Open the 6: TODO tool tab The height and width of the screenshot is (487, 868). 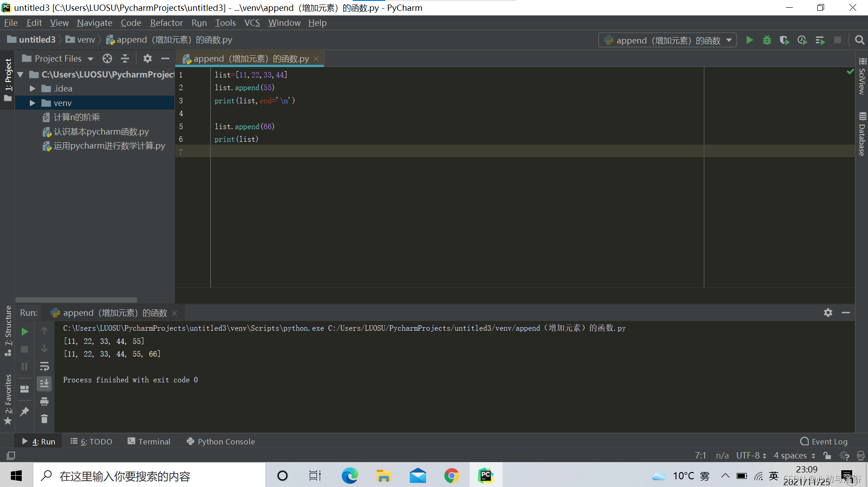pyautogui.click(x=91, y=441)
